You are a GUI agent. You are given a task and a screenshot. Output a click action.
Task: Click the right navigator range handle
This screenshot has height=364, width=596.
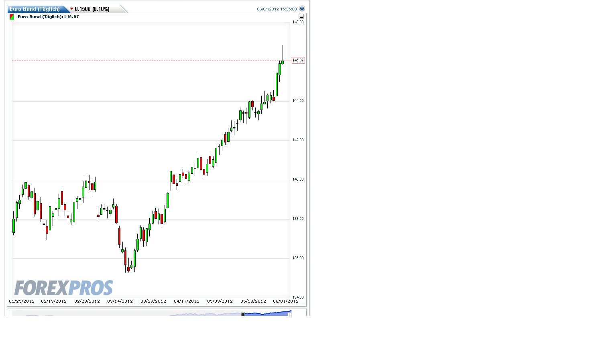pos(290,314)
